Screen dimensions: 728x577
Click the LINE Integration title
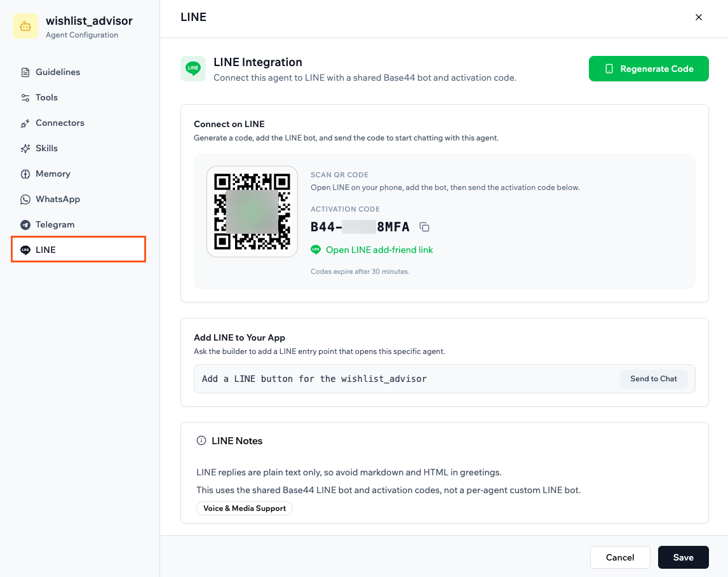click(x=258, y=62)
